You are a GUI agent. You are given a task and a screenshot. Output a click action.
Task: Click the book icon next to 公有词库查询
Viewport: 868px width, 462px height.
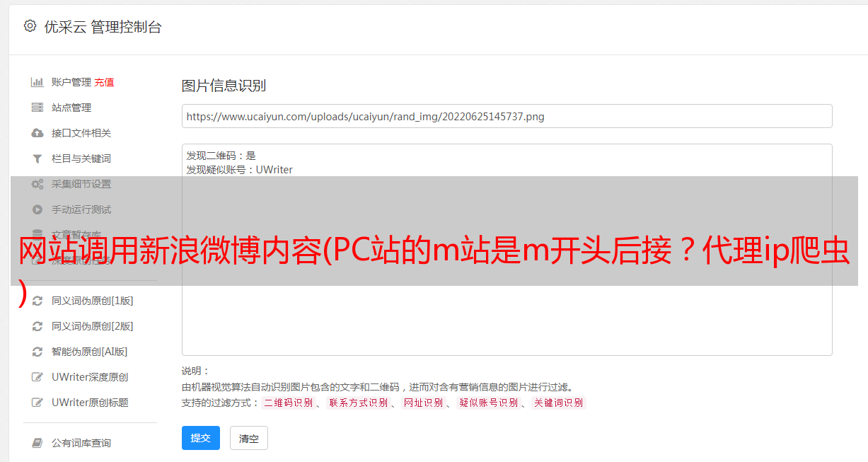(x=37, y=443)
